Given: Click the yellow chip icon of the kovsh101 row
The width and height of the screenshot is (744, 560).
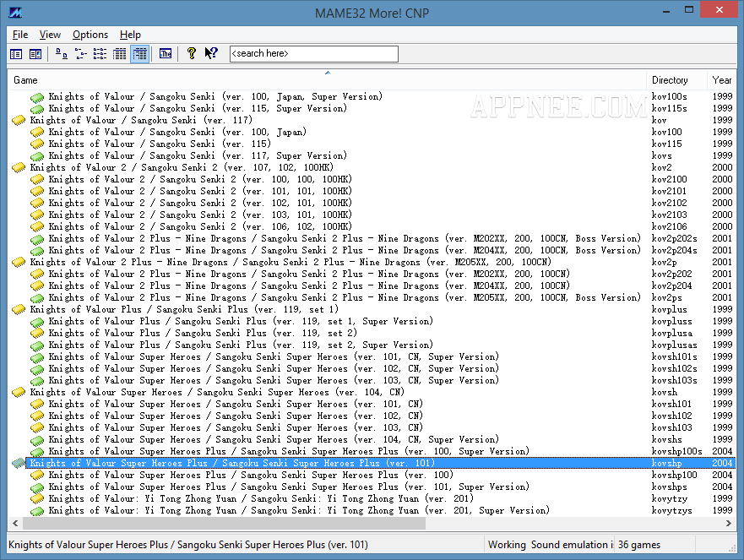Looking at the screenshot, I should (37, 405).
